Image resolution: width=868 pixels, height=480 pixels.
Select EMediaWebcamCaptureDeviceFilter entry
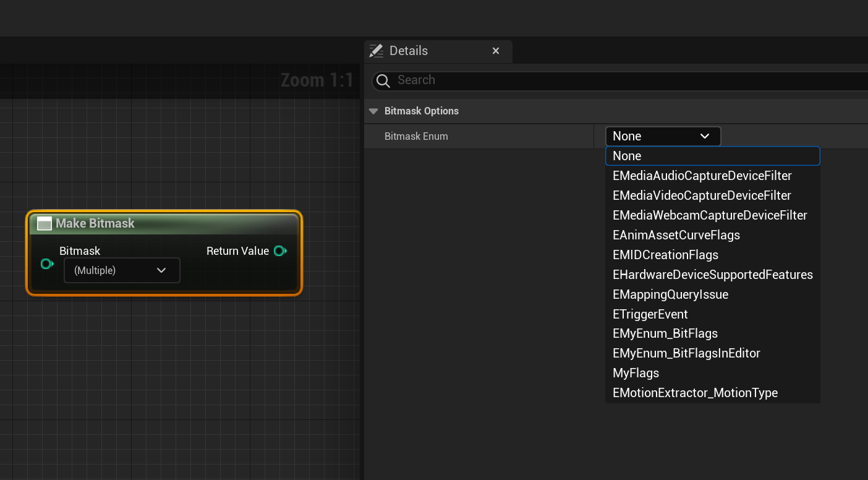709,215
